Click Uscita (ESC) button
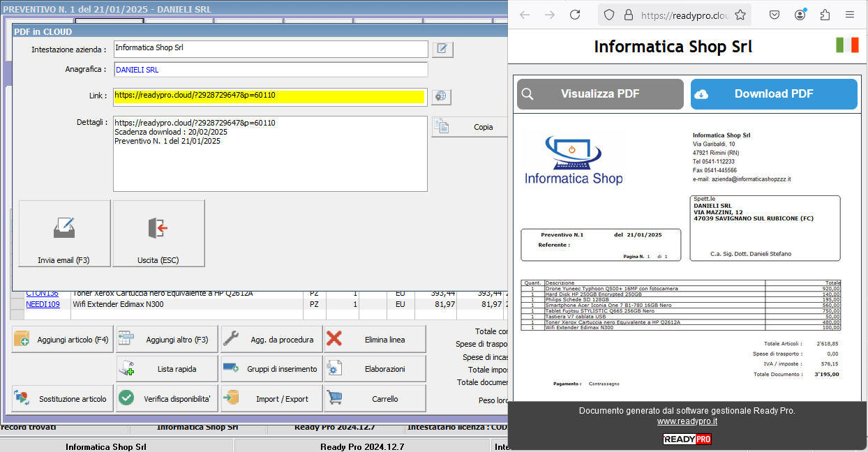 point(158,234)
